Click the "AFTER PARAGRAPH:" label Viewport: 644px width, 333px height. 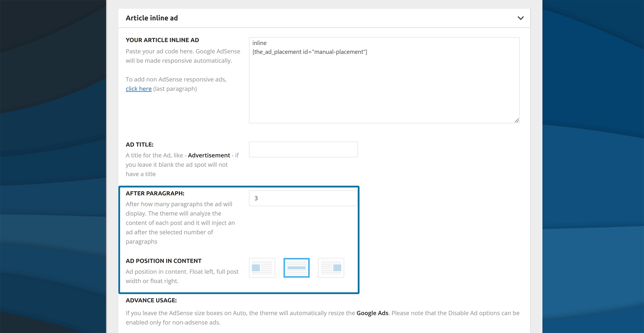click(x=155, y=194)
